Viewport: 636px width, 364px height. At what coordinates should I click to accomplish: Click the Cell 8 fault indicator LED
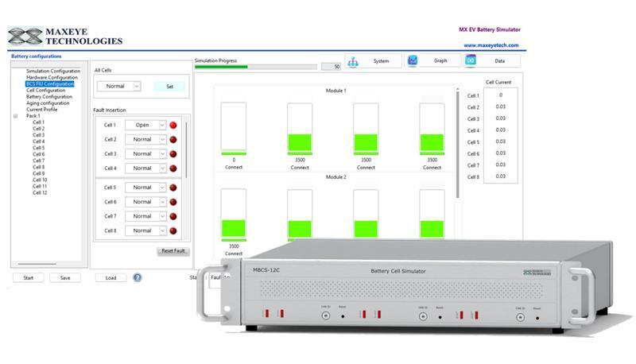(x=173, y=230)
